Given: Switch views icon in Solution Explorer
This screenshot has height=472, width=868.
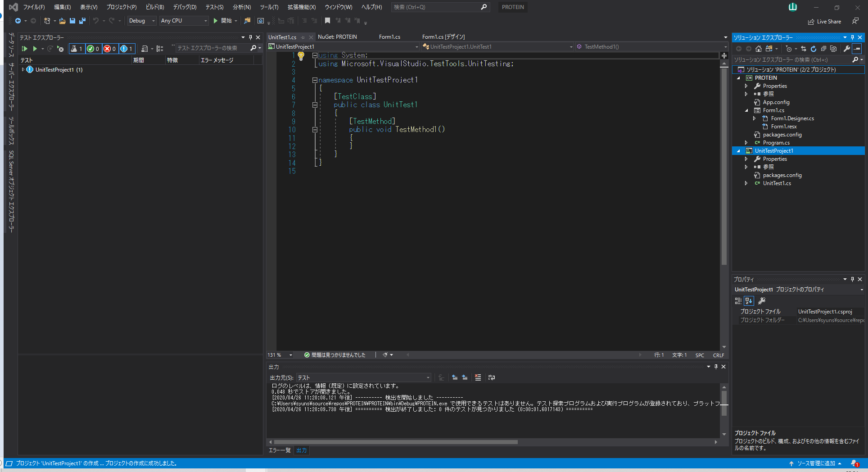Looking at the screenshot, I should click(769, 49).
